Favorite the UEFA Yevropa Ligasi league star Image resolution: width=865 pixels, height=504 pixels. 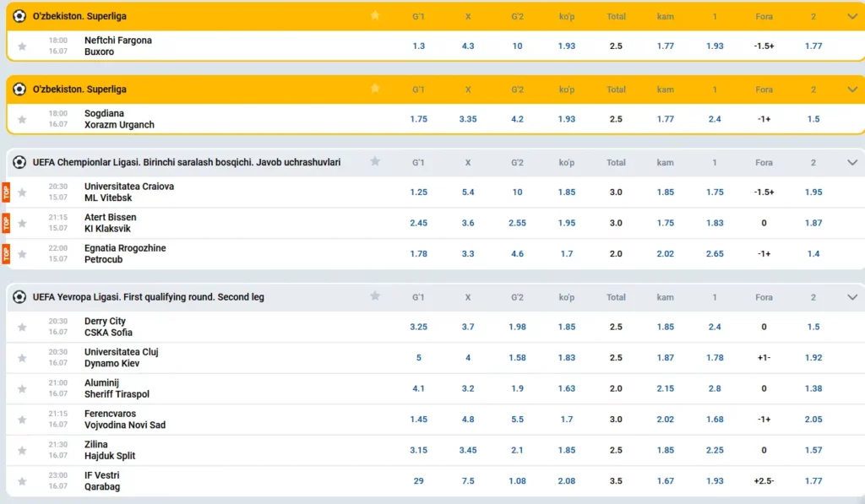375,296
